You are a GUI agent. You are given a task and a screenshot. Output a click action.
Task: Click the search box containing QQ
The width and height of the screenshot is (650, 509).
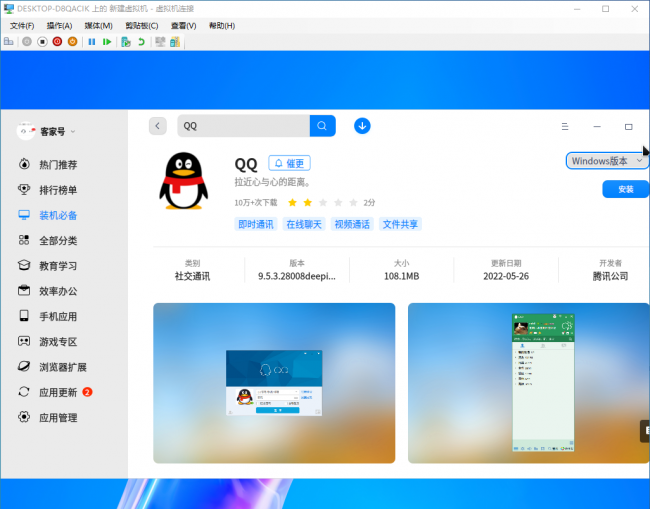pyautogui.click(x=243, y=126)
